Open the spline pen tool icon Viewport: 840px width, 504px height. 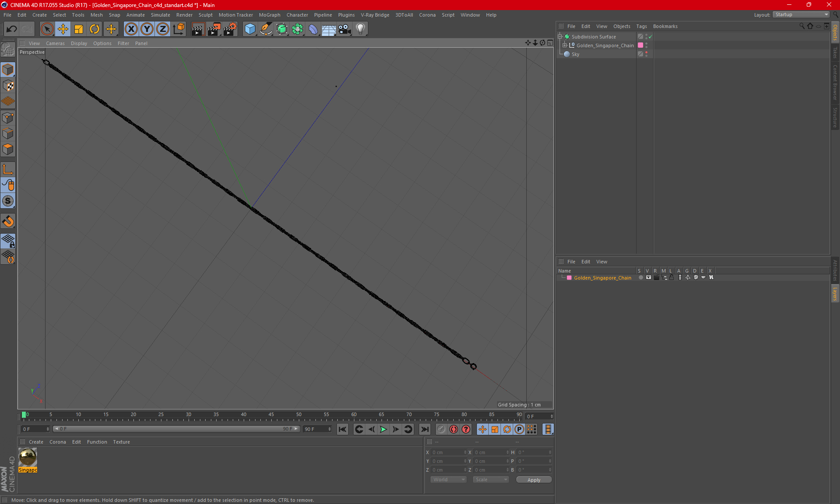pos(266,29)
